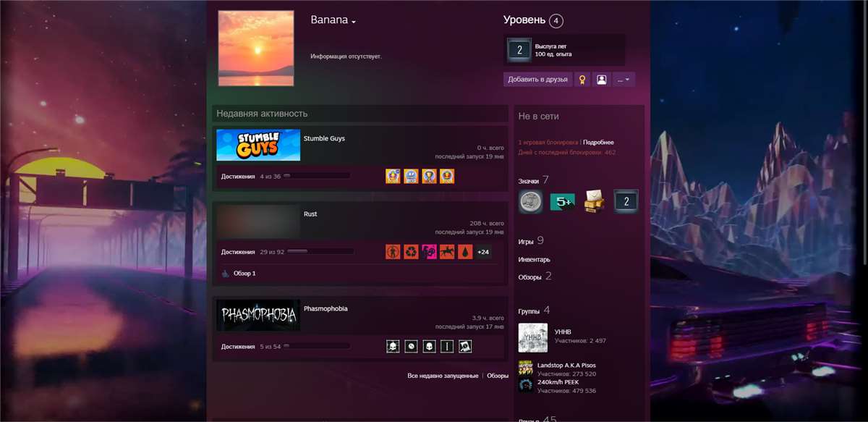Screen dimensions: 868x422
Task: Click the award ribbon icon button
Action: (x=582, y=80)
